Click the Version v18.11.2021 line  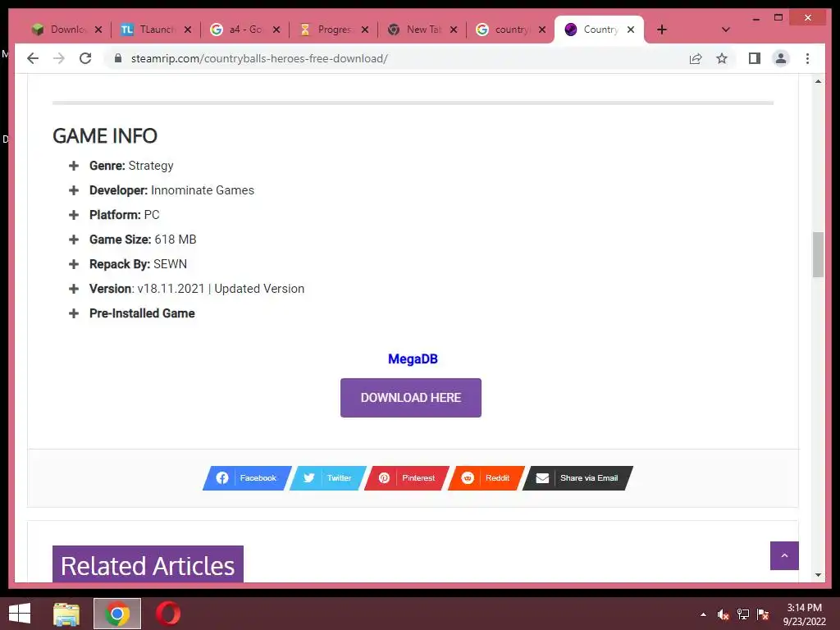[x=197, y=289]
